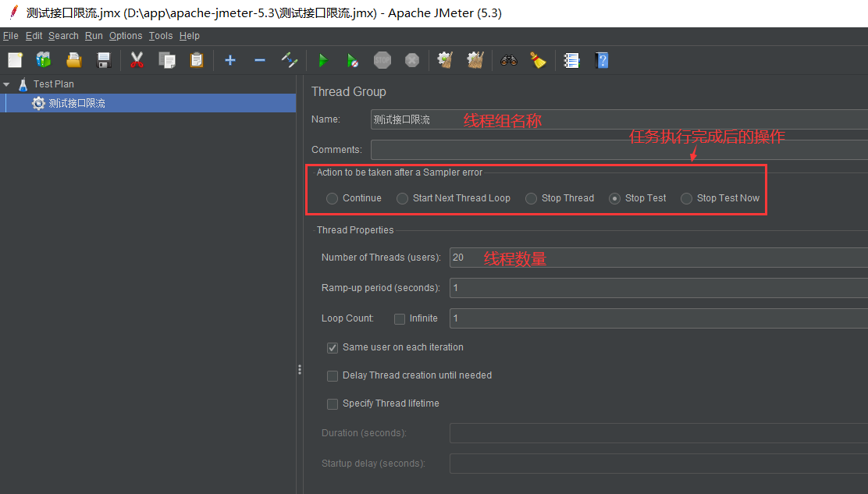868x494 pixels.
Task: Open the Function Helper list icon
Action: 571,60
